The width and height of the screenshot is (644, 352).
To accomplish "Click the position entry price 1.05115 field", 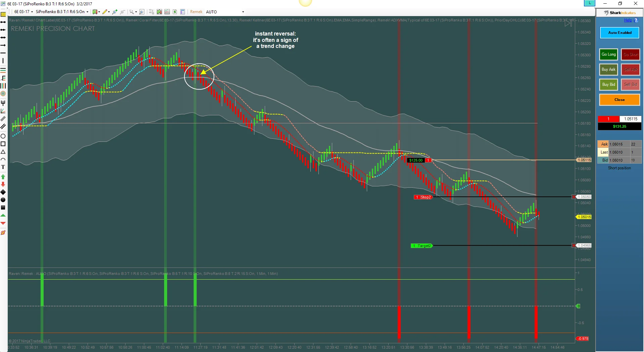I will coord(630,119).
